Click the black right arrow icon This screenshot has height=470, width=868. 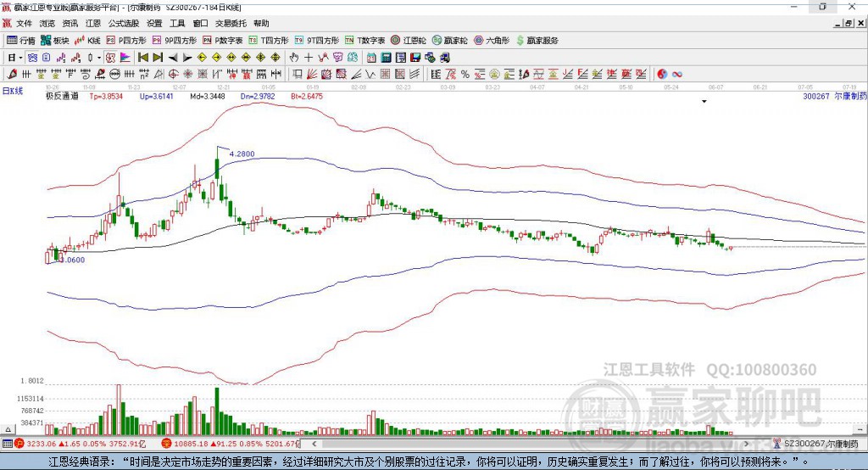pyautogui.click(x=187, y=58)
